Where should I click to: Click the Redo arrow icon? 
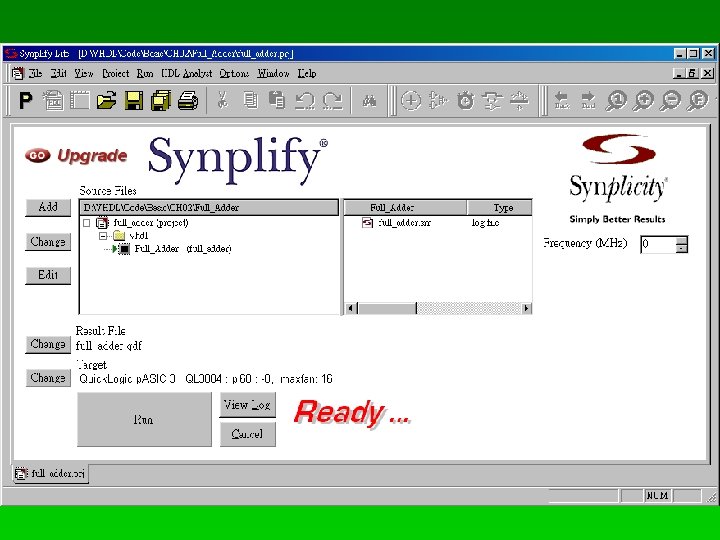pos(332,101)
